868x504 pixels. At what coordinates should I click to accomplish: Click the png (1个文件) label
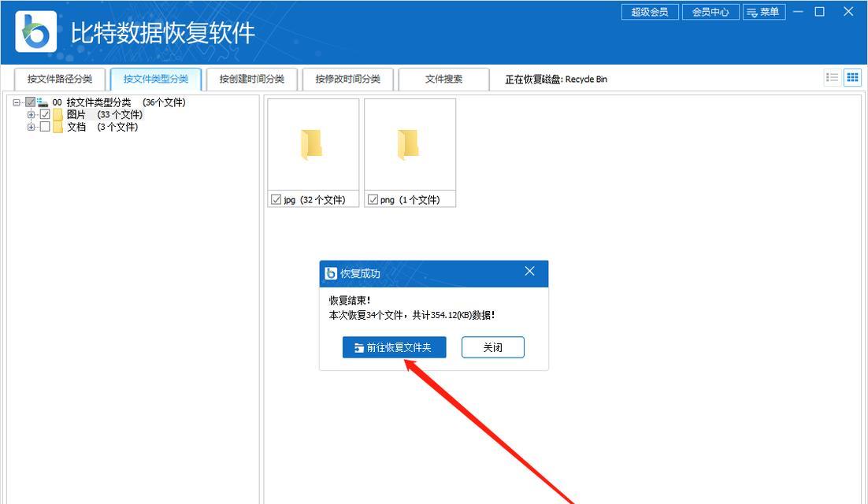pos(410,200)
